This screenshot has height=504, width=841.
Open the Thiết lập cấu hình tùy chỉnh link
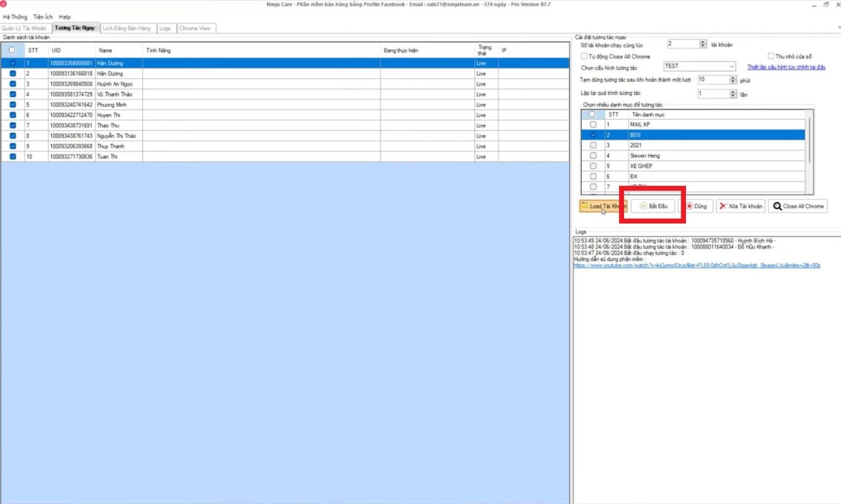coord(786,67)
